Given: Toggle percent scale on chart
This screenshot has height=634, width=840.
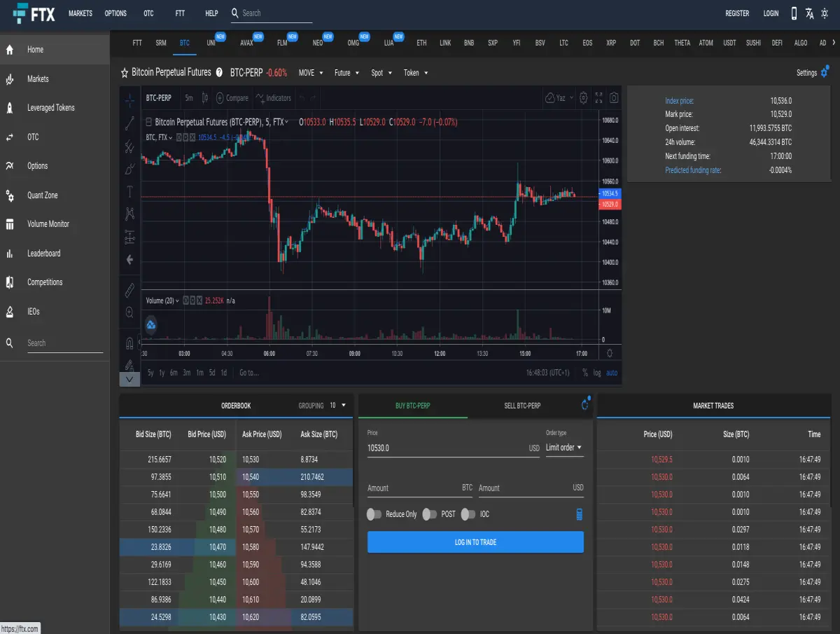Looking at the screenshot, I should [x=585, y=373].
